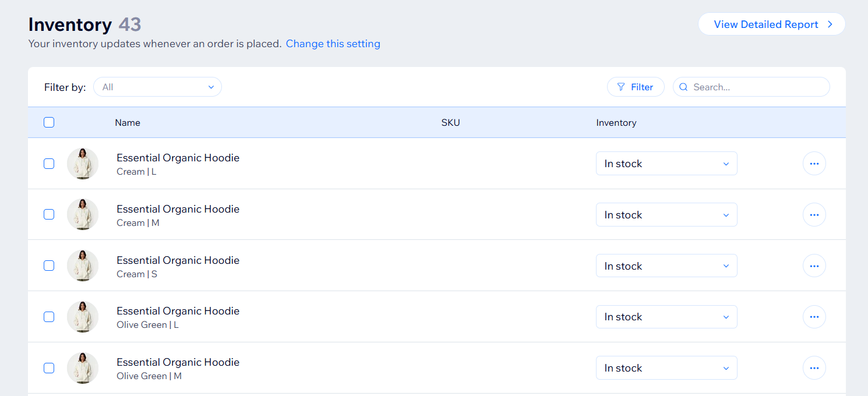
Task: Check the Cream M hoodie row checkbox
Action: pos(49,214)
